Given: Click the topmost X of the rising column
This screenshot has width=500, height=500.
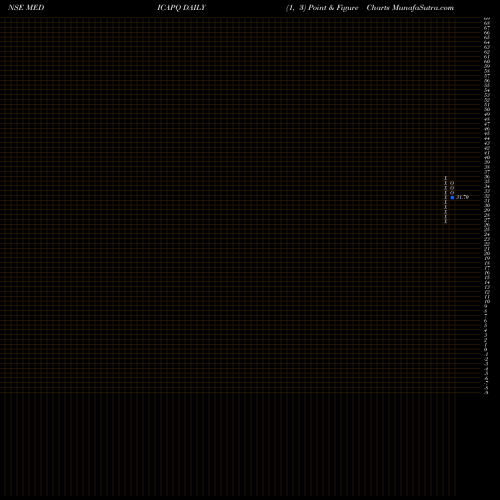Looking at the screenshot, I should coord(446,178).
